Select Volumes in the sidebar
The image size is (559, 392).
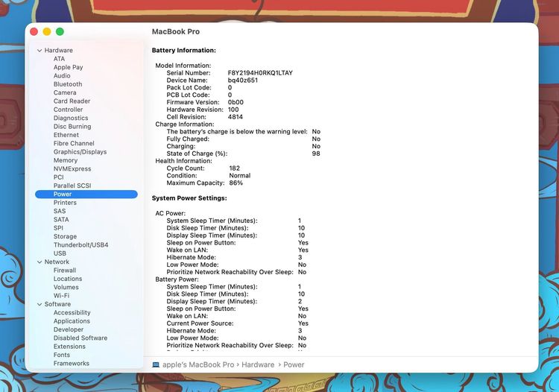(x=66, y=287)
